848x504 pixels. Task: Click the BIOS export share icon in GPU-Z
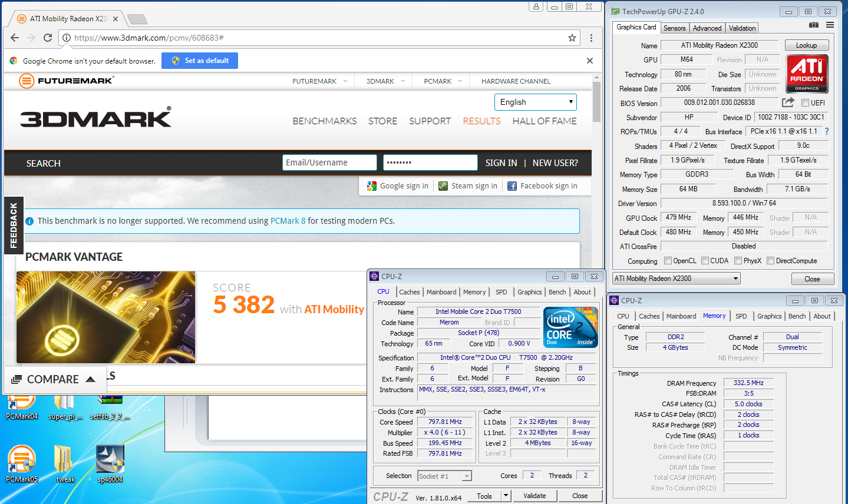click(x=788, y=102)
